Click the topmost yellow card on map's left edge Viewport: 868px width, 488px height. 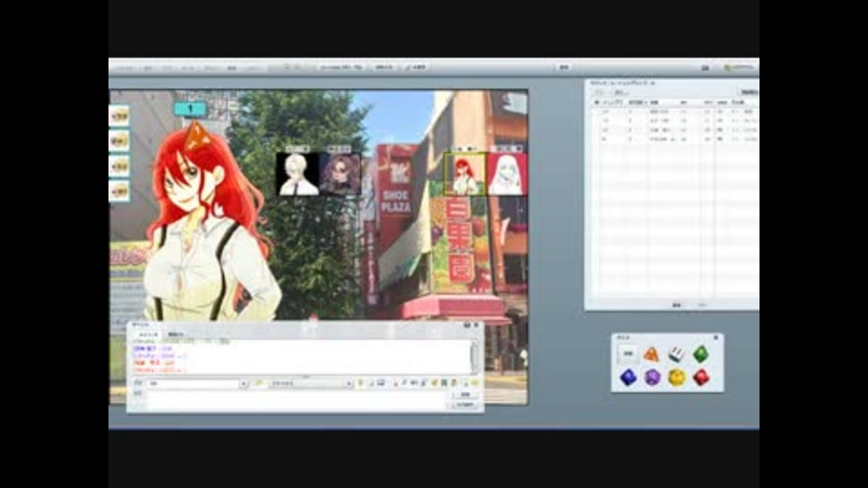(x=119, y=117)
